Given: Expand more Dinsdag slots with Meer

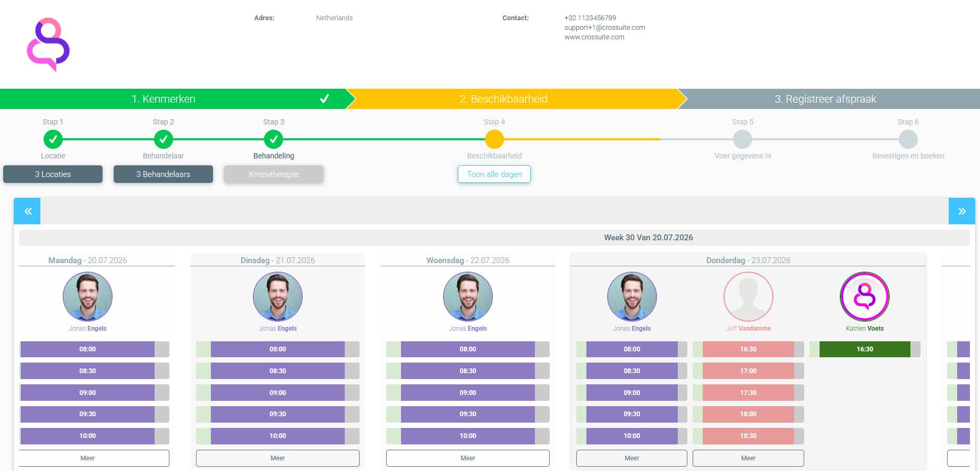Looking at the screenshot, I should click(278, 458).
